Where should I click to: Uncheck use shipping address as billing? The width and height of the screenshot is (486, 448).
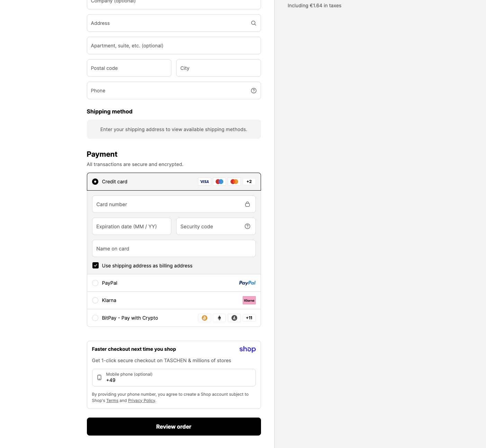click(96, 265)
